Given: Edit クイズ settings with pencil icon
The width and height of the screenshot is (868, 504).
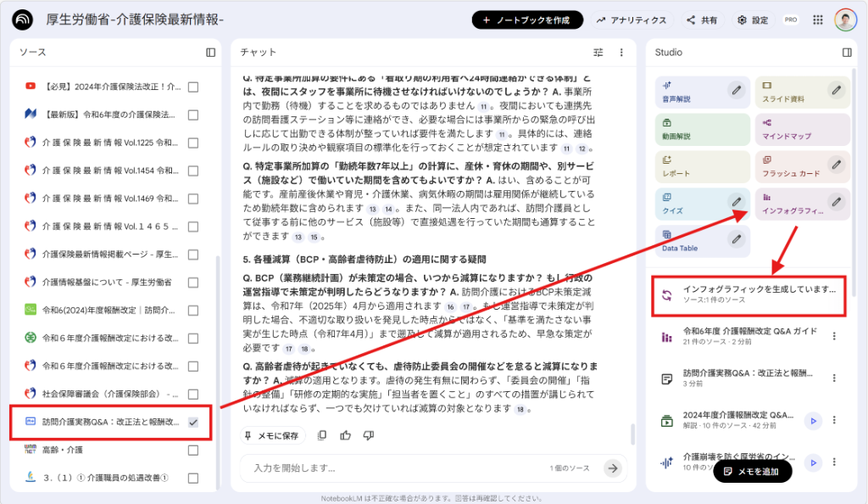Looking at the screenshot, I should pos(737,202).
